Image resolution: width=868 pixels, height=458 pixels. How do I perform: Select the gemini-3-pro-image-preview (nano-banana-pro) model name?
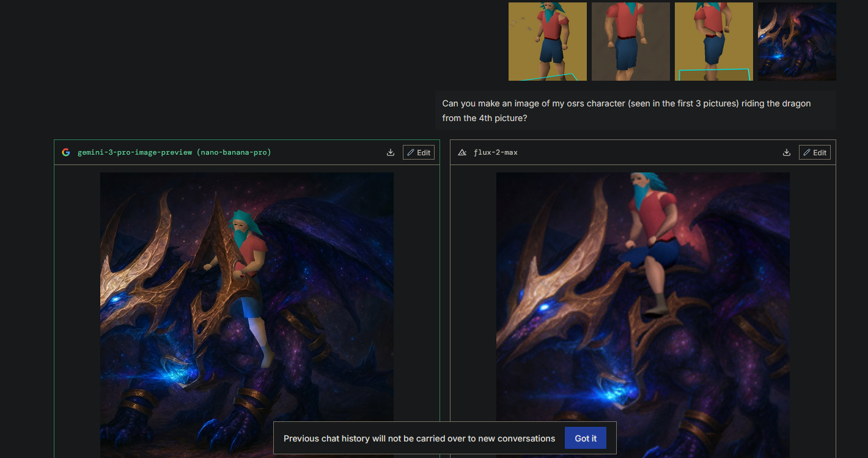[x=174, y=152]
